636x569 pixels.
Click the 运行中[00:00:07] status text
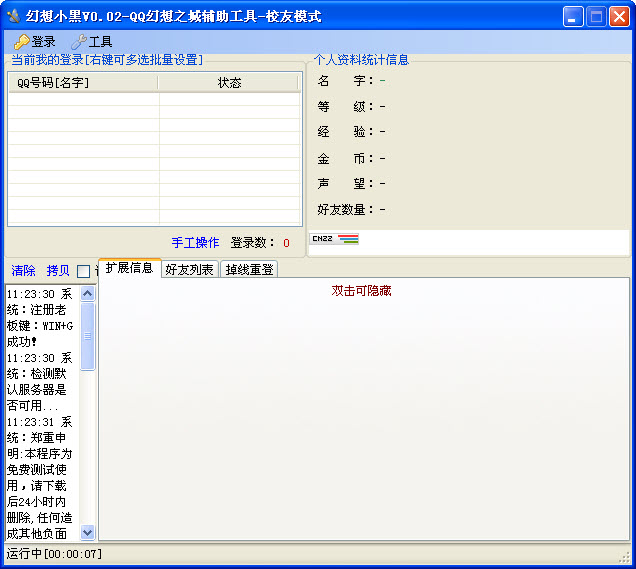pos(54,554)
